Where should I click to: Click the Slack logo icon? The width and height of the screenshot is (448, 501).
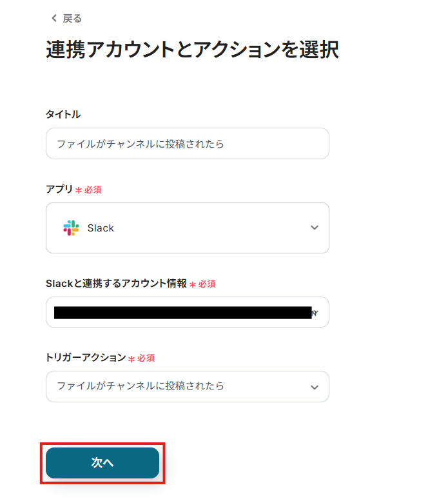[71, 228]
